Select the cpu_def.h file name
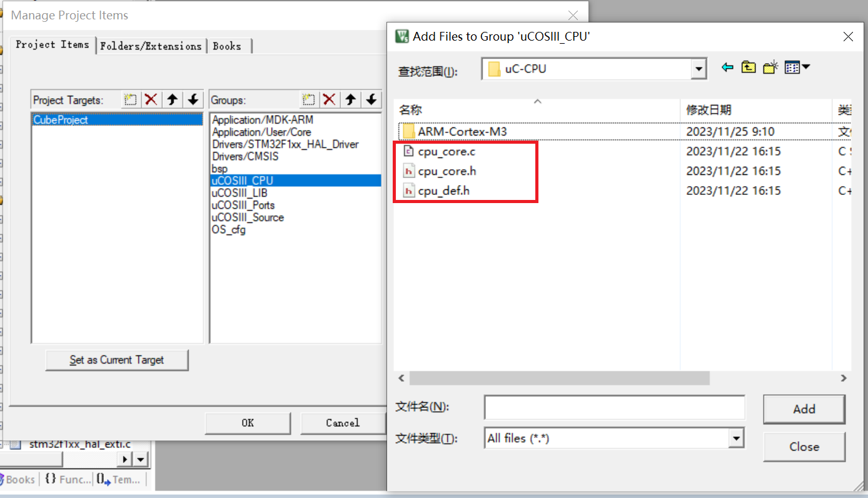This screenshot has width=868, height=498. click(445, 191)
